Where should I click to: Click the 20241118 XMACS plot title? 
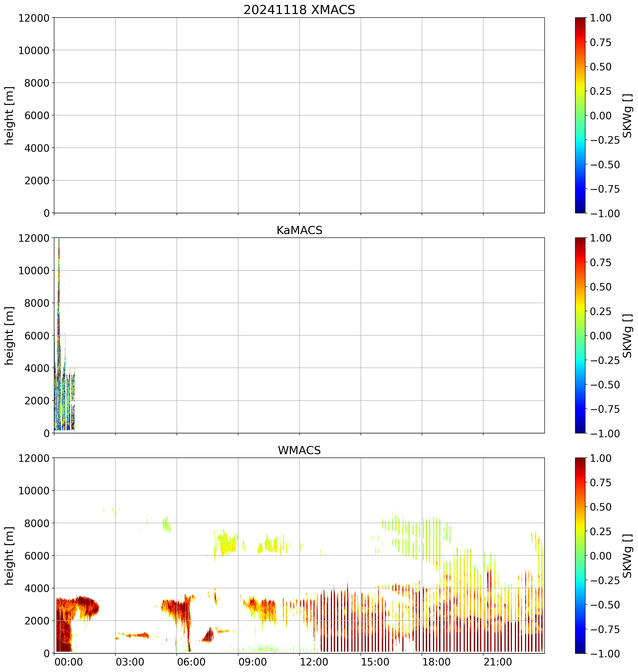(x=299, y=10)
